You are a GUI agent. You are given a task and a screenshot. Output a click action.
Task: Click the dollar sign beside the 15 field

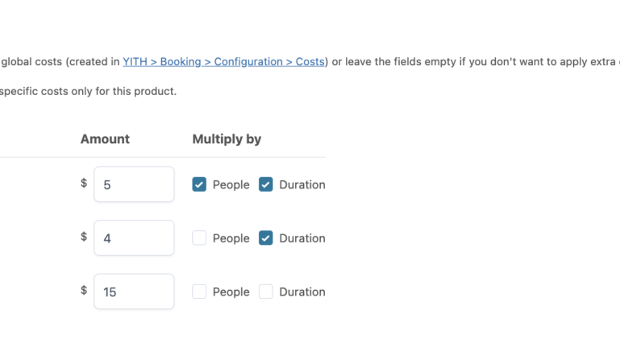(84, 291)
